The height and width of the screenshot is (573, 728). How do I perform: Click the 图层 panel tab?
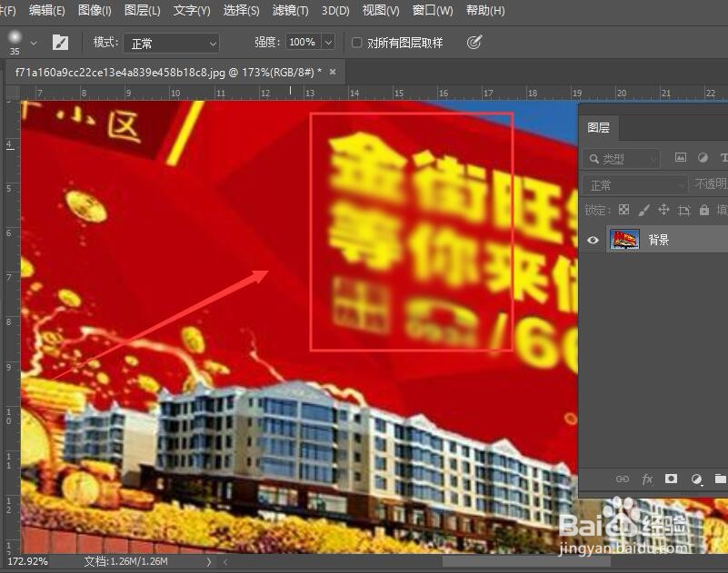tap(598, 128)
